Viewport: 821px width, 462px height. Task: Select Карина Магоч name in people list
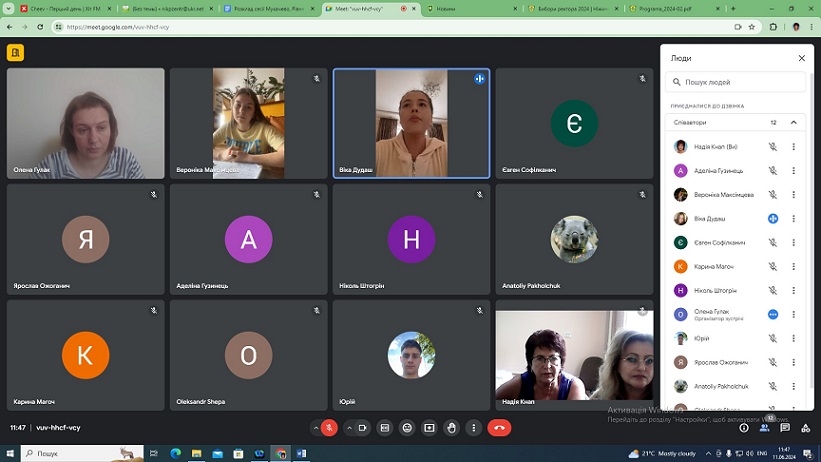[714, 267]
